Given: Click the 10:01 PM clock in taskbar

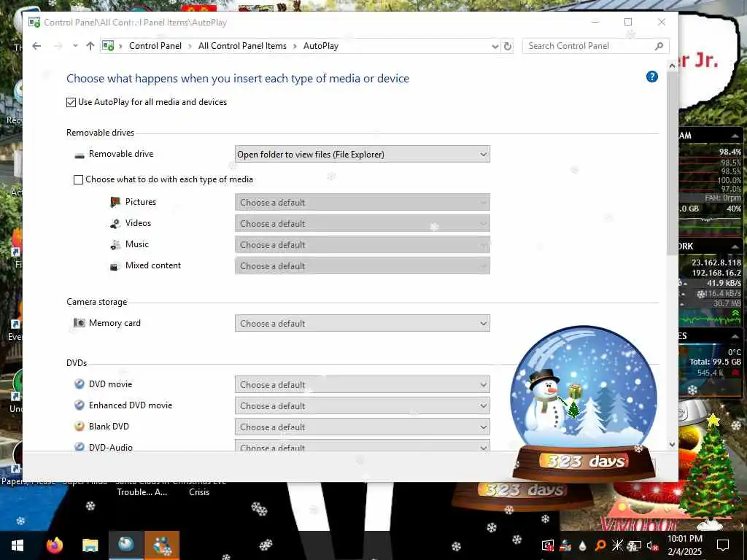Looking at the screenshot, I should coord(684,539).
